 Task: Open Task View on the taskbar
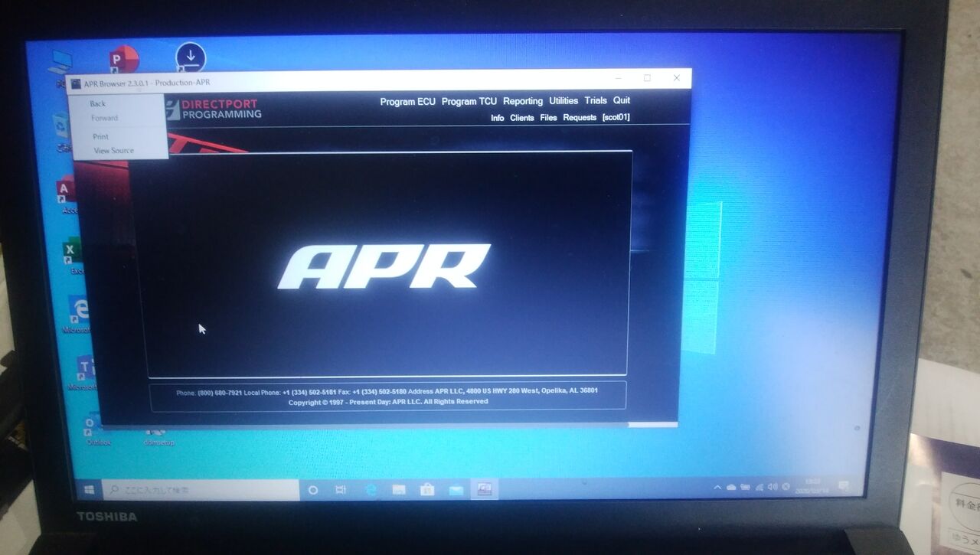[x=341, y=490]
